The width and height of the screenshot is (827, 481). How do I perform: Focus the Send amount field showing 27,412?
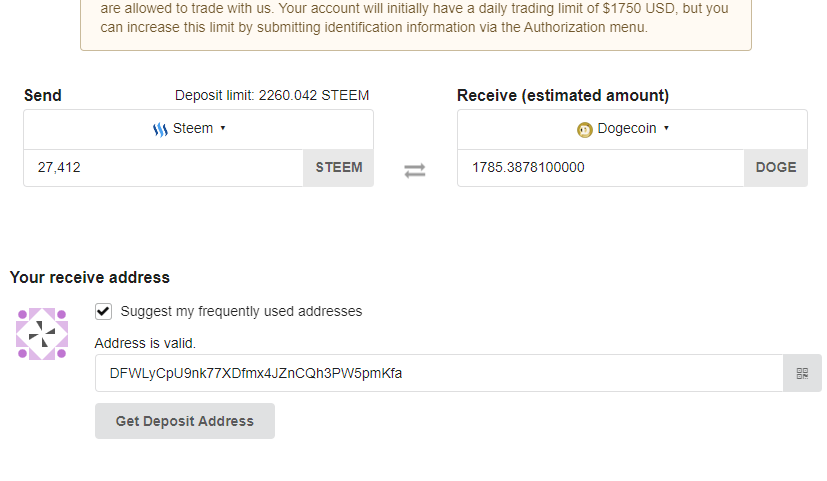point(163,168)
